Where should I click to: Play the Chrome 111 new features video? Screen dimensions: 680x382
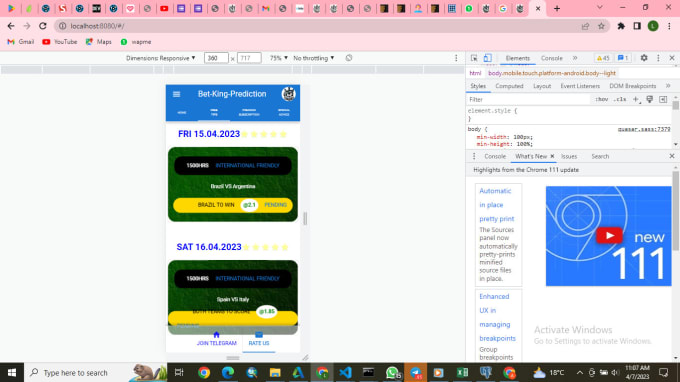(609, 236)
